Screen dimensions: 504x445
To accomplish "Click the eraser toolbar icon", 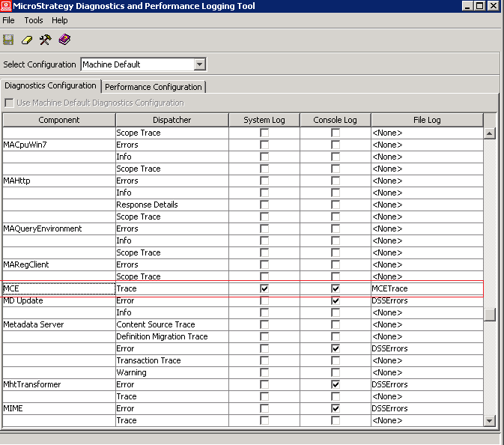I will click(x=27, y=40).
